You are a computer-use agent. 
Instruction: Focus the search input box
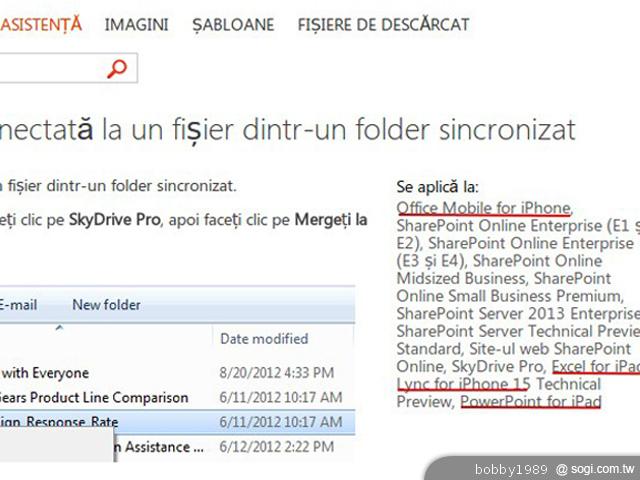tap(68, 68)
